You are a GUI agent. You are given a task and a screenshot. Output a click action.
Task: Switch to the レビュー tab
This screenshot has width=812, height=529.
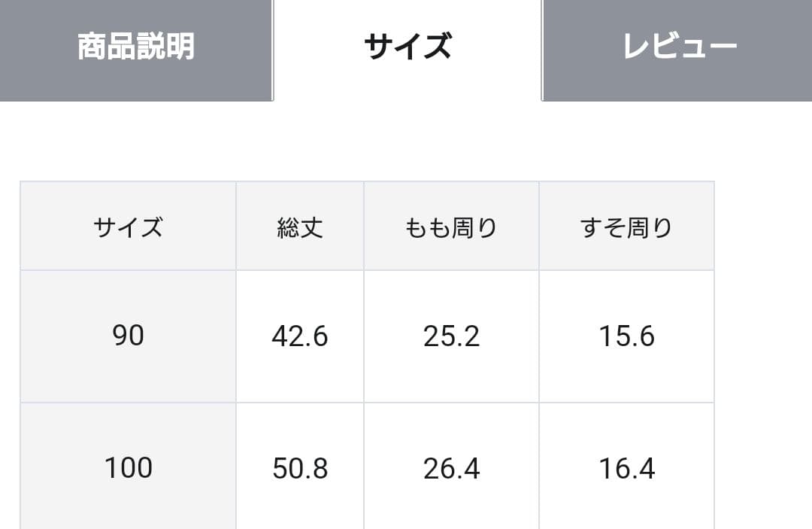[679, 47]
